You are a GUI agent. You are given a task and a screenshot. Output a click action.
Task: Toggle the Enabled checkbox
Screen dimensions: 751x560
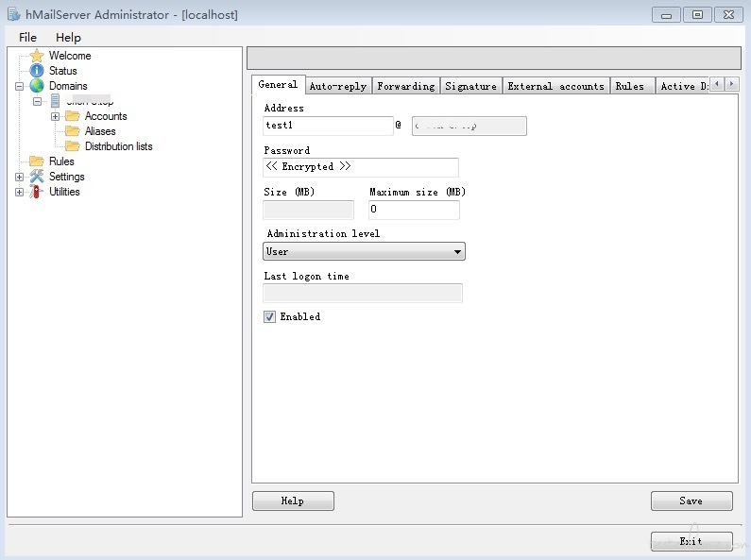[269, 317]
